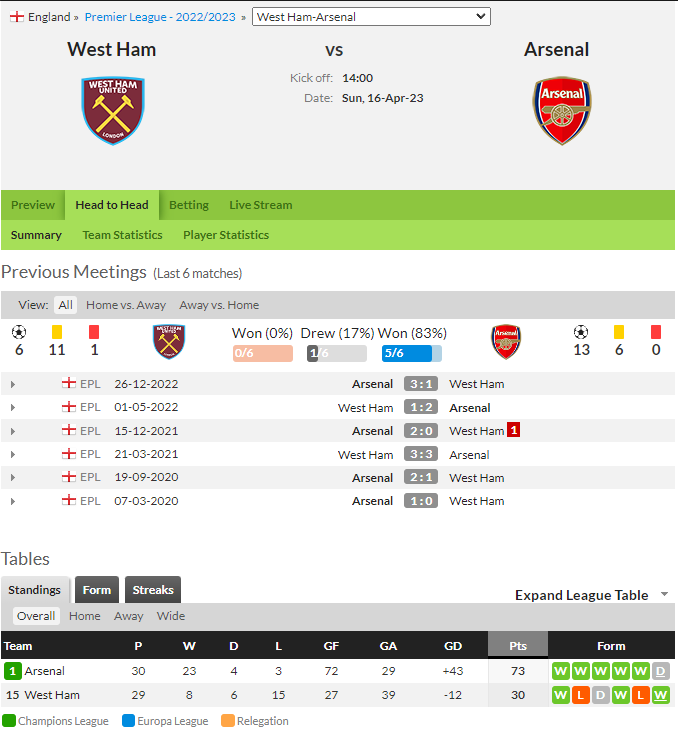678x737 pixels.
Task: Click Arsenal small crest in meetings summary
Action: point(505,342)
